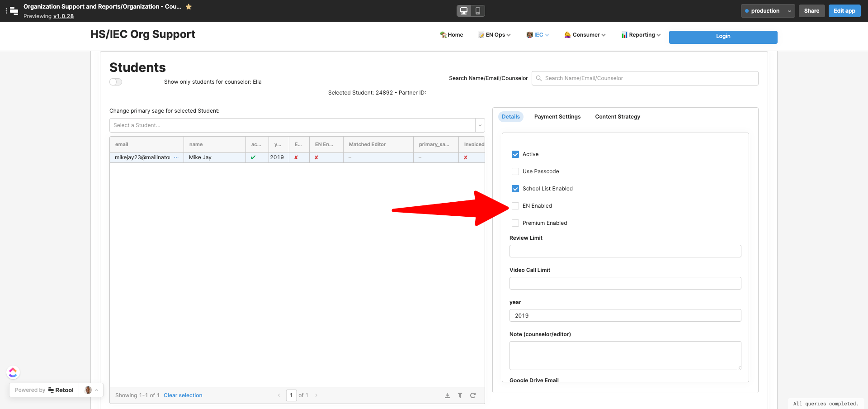
Task: Uncheck School List Enabled
Action: coord(515,189)
